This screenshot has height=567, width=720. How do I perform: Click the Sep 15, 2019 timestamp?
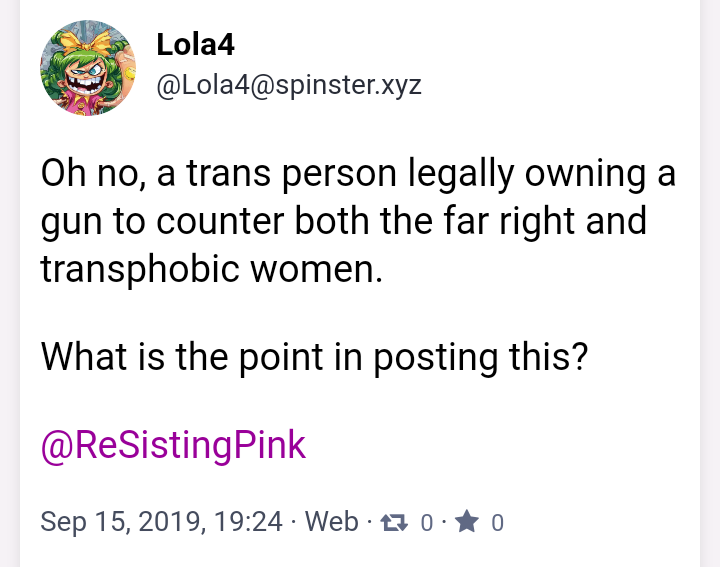(x=161, y=522)
